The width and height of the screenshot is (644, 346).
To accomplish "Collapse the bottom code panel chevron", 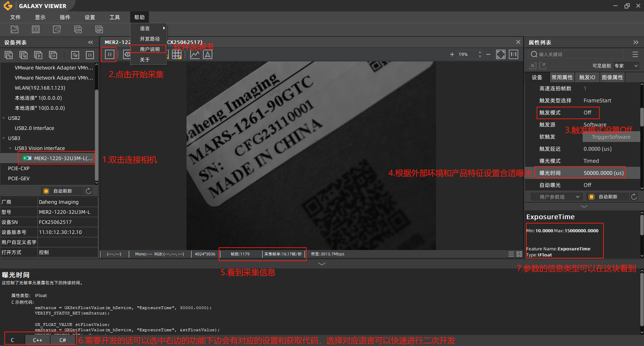I will (322, 264).
